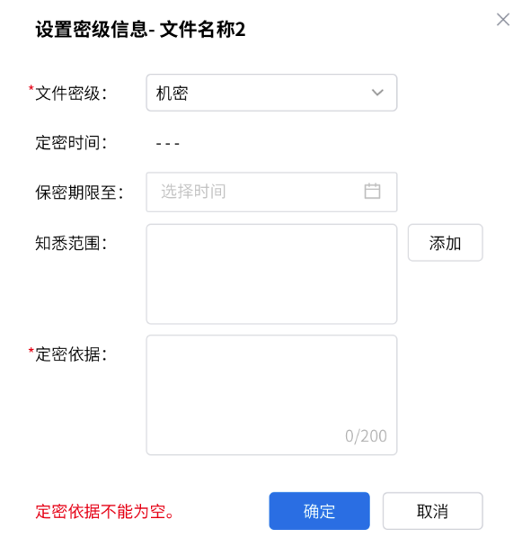
Task: Cancel via the 取消 button
Action: pyautogui.click(x=432, y=511)
